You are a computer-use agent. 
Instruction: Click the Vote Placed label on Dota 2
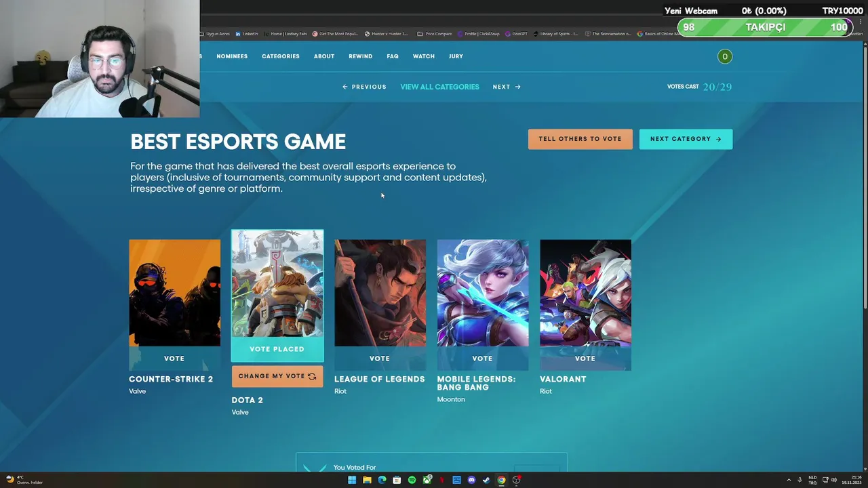(277, 349)
